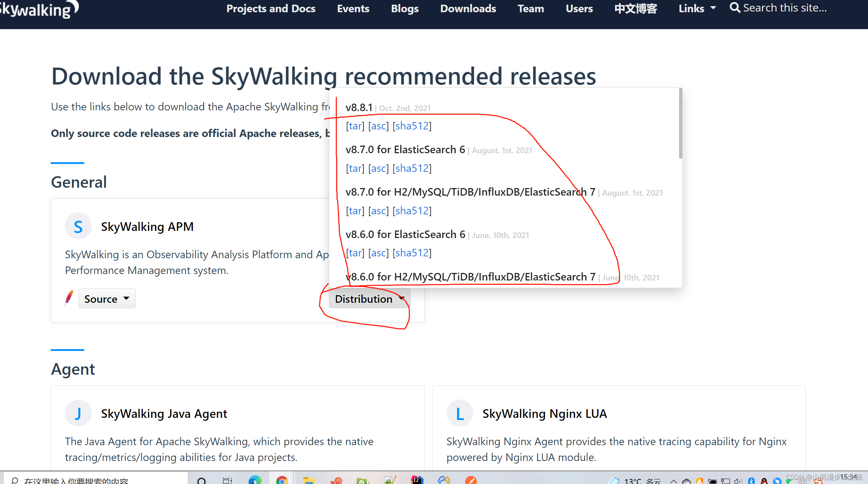
Task: Go to the Events page
Action: click(x=353, y=8)
